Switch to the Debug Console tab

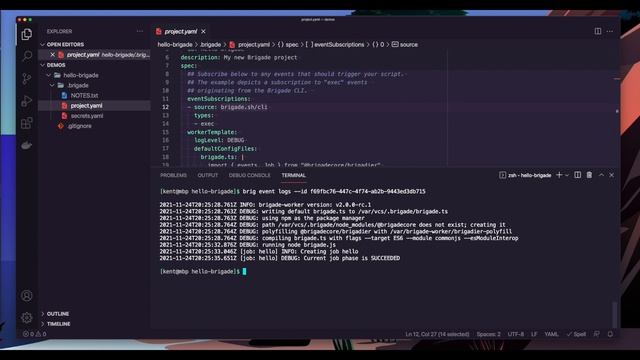pos(249,175)
